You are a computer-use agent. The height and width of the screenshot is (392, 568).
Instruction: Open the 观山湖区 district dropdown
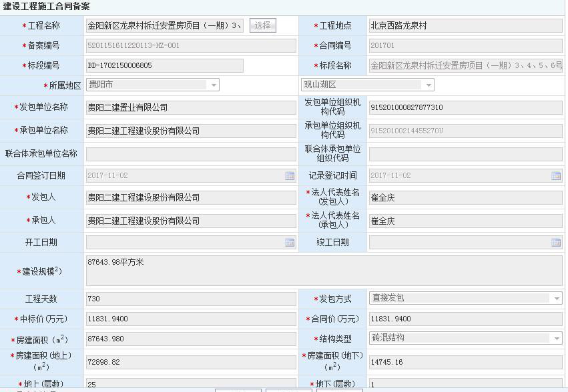click(x=428, y=85)
